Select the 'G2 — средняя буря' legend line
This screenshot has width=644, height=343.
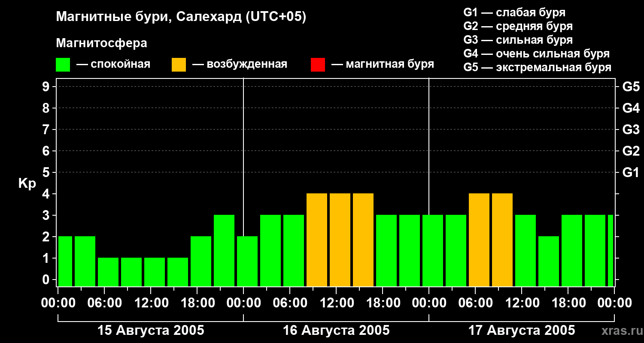point(518,26)
